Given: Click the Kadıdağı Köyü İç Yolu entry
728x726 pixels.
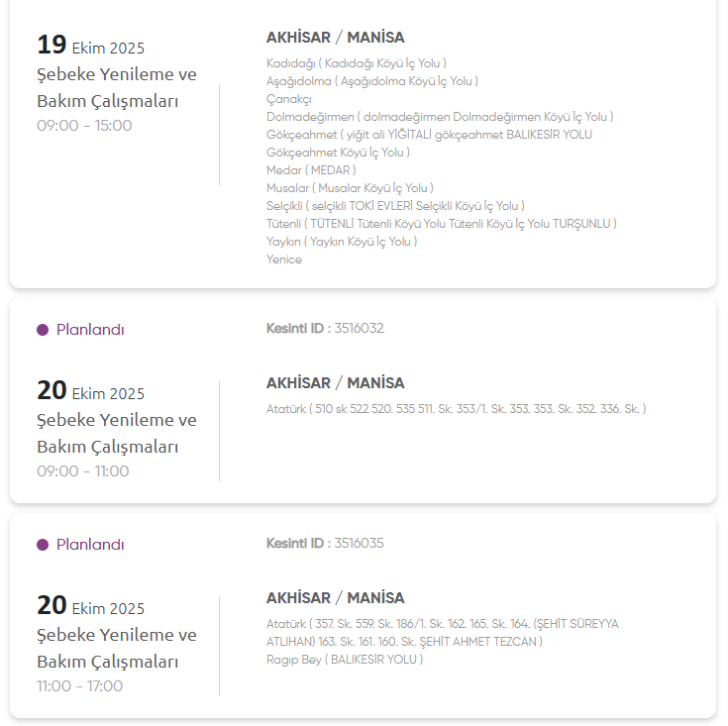Looking at the screenshot, I should (x=357, y=63).
